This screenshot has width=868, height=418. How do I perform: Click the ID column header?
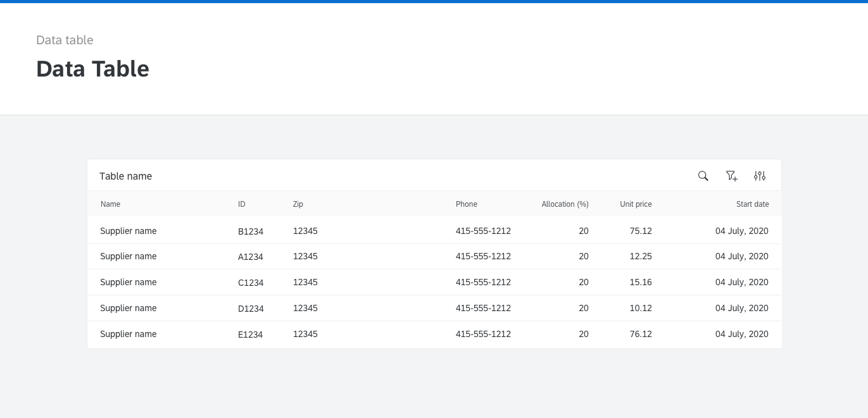click(241, 204)
